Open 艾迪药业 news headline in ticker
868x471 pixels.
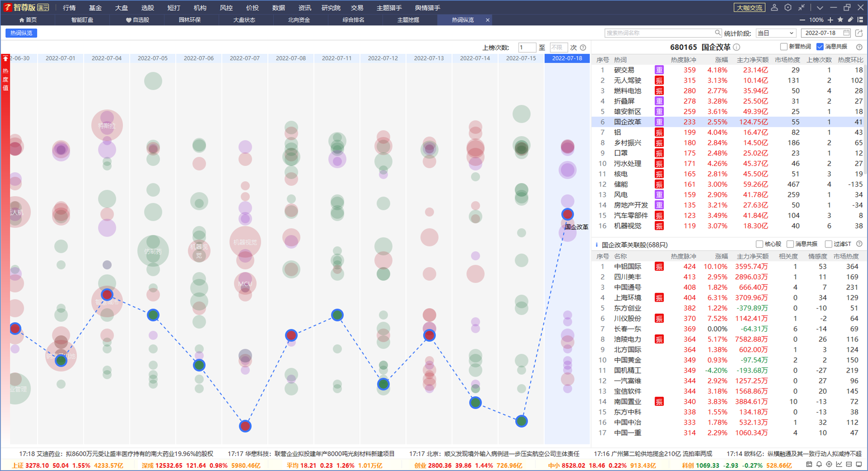116,454
